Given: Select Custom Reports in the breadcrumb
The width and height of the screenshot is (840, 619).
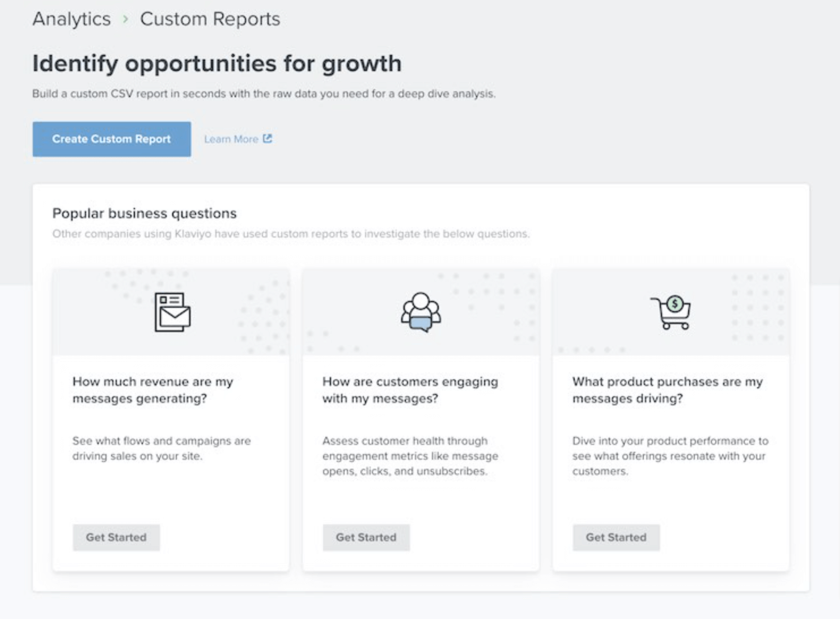Looking at the screenshot, I should pyautogui.click(x=210, y=19).
